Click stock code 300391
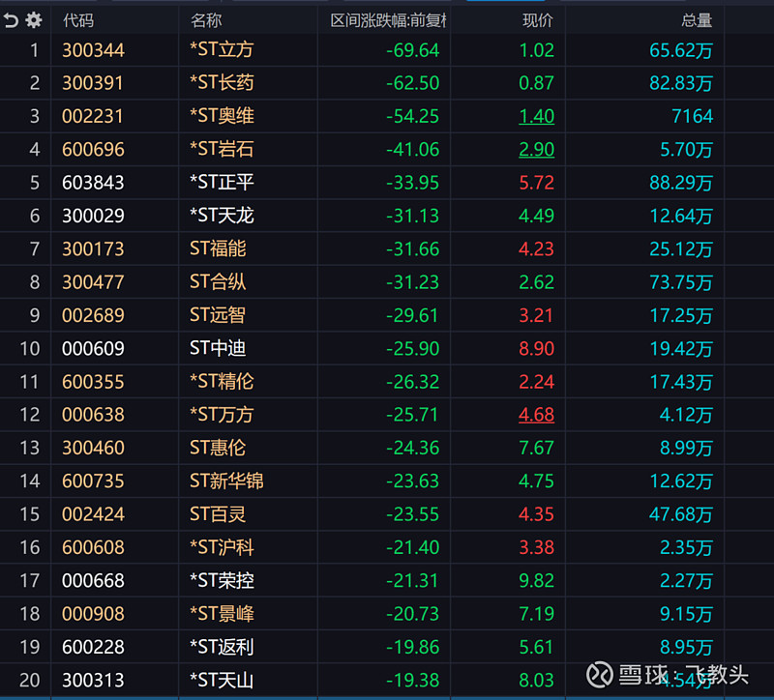This screenshot has width=774, height=700. tap(93, 83)
